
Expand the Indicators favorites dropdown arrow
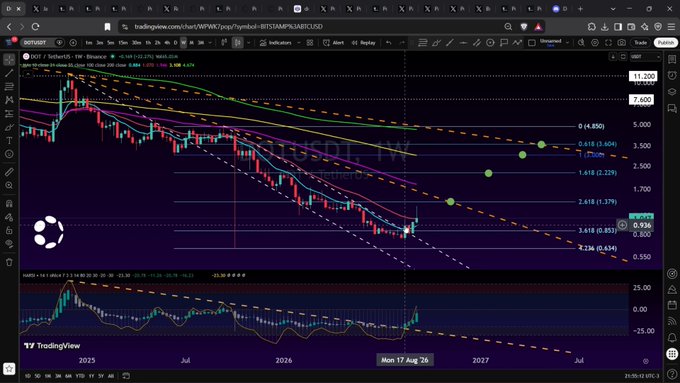(x=298, y=43)
